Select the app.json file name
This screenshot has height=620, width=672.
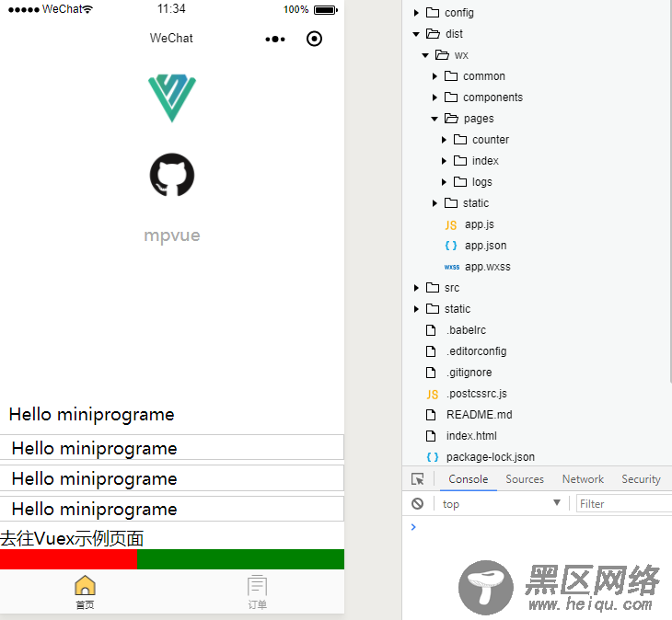485,246
